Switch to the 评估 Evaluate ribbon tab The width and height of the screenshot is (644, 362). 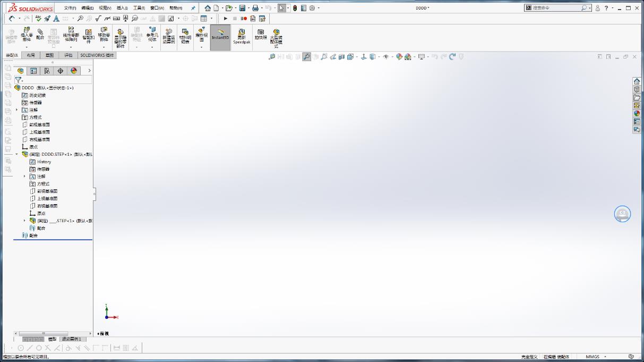point(68,55)
